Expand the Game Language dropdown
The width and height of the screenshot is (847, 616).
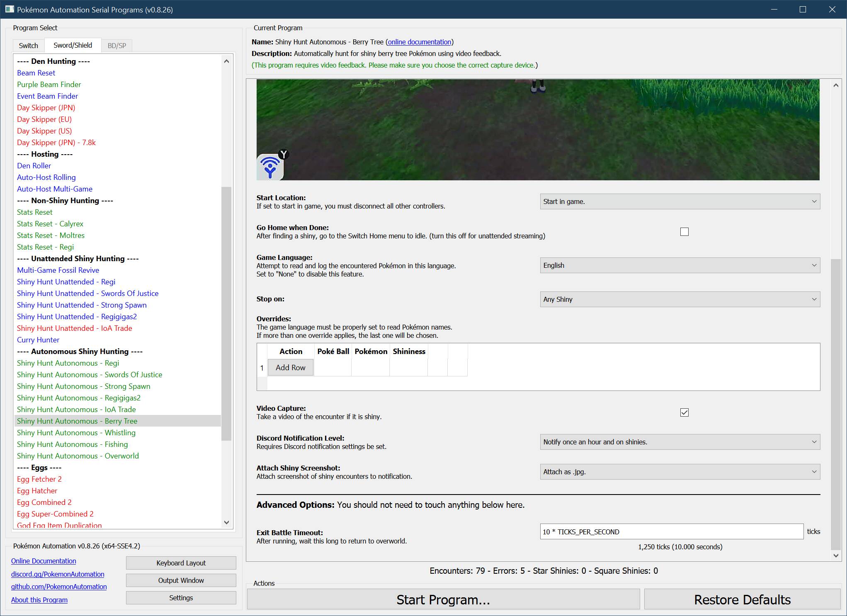[x=680, y=265]
